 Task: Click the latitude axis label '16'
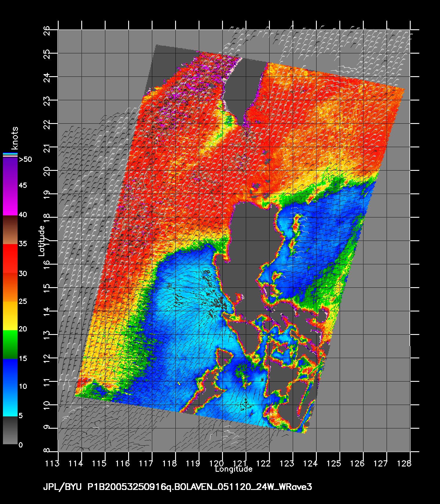click(47, 265)
